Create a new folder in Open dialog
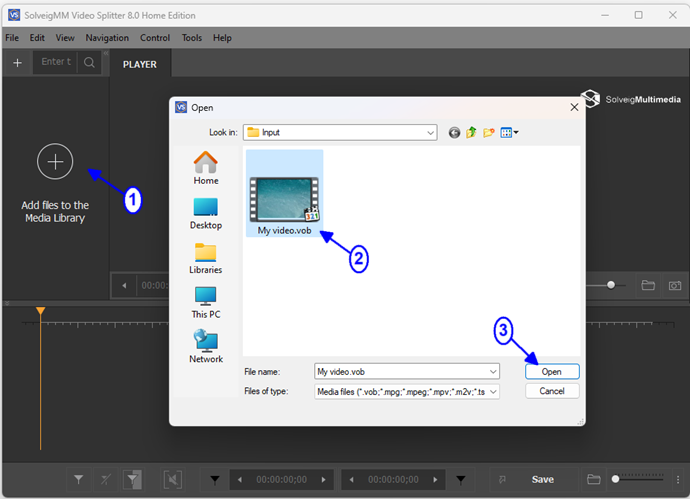Screen dimensions: 690x499 [488, 132]
